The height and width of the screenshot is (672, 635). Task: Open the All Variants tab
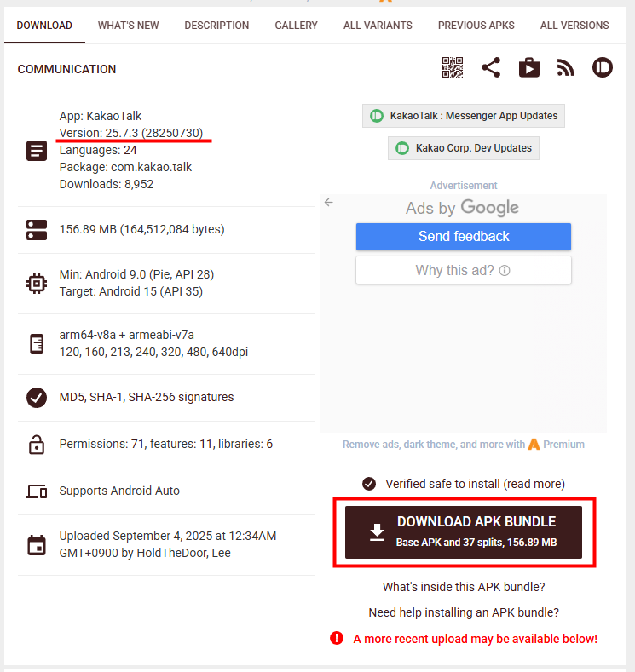[378, 26]
